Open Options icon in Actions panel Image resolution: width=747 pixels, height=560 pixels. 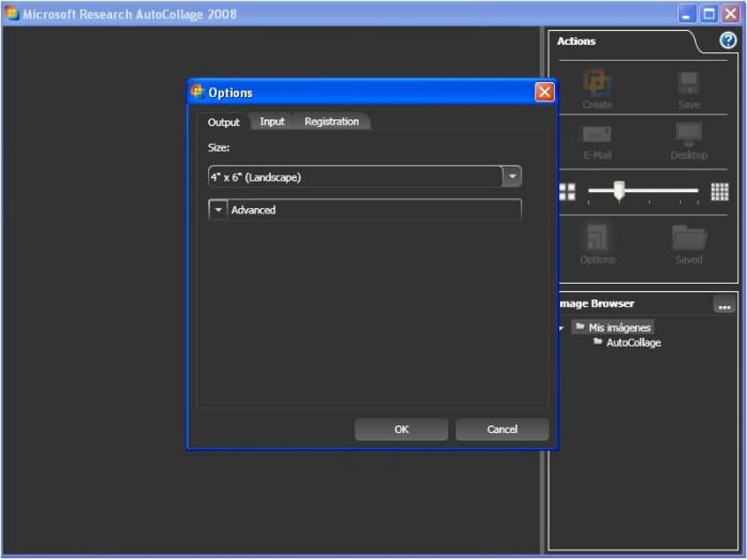[597, 237]
